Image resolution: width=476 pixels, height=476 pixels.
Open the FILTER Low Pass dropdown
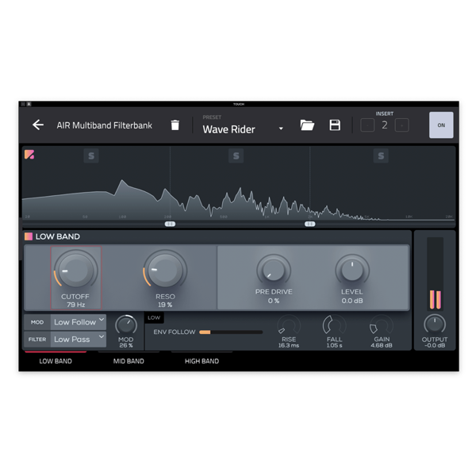[x=79, y=339]
